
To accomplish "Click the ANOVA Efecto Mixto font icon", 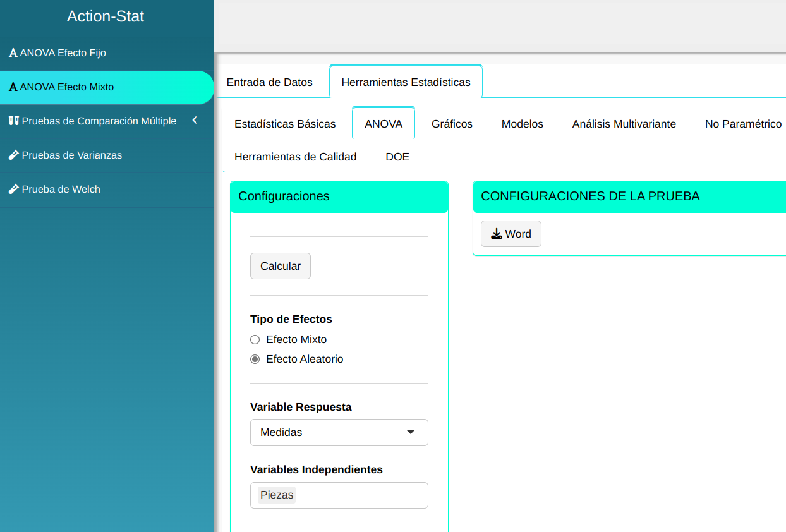I will click(x=13, y=87).
